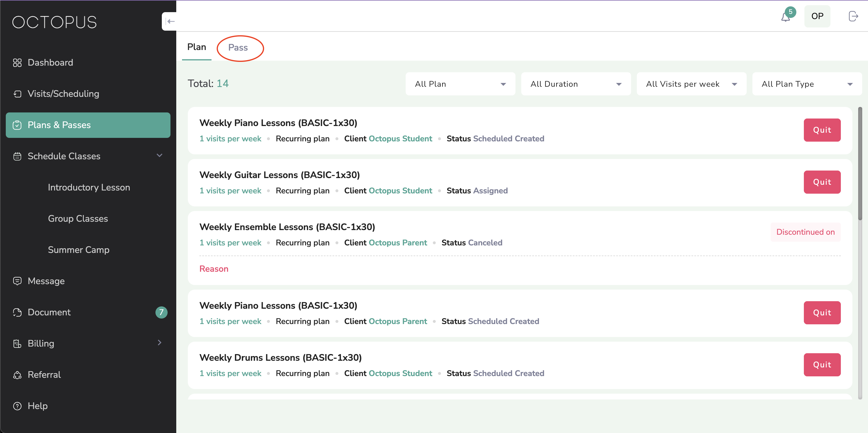This screenshot has height=433, width=868.
Task: Expand the Billing submenu chevron
Action: [x=160, y=343]
